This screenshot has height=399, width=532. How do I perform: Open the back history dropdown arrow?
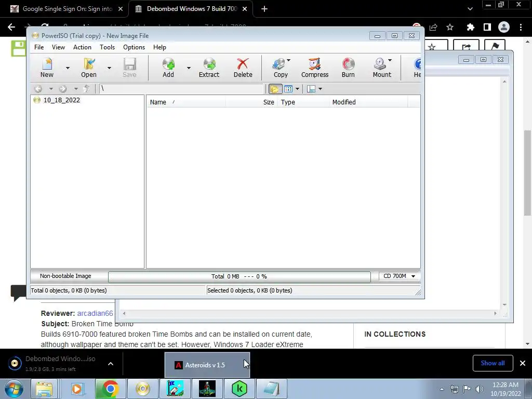51,89
